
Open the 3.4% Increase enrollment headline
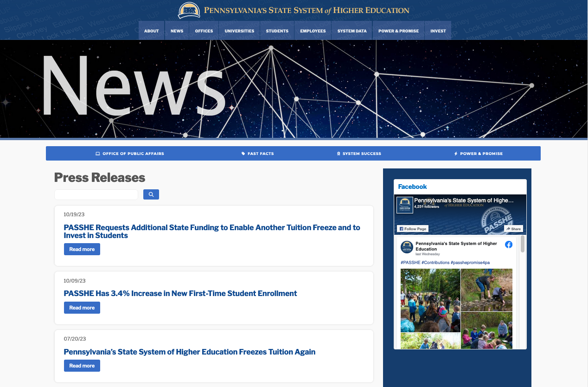tap(180, 293)
